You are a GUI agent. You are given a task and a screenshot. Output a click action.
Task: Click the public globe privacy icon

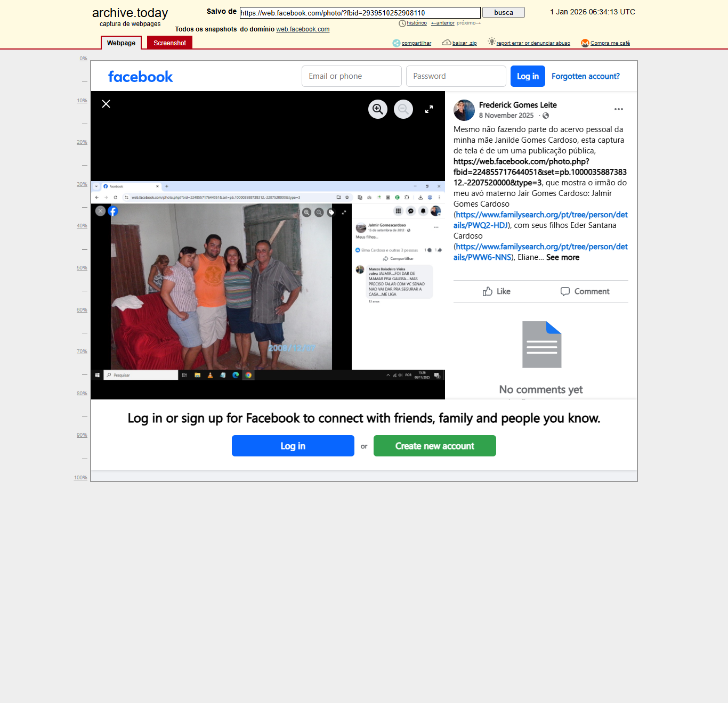(546, 116)
